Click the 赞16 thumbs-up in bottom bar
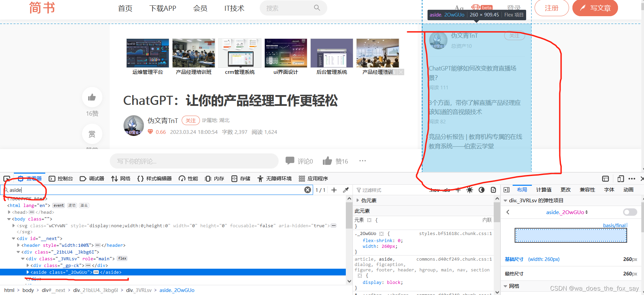The width and height of the screenshot is (644, 295). coord(327,161)
